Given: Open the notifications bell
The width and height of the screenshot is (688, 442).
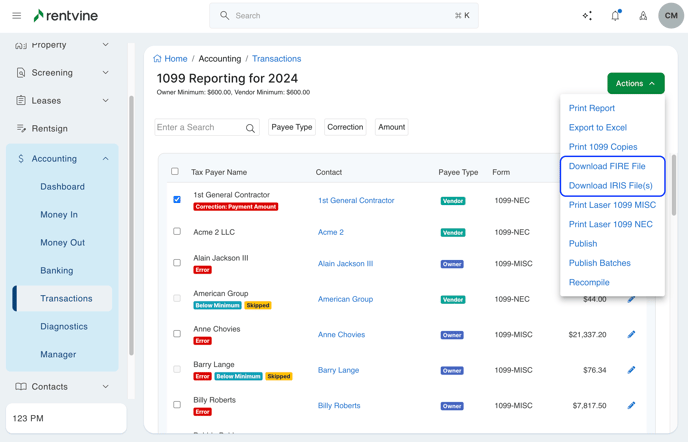Looking at the screenshot, I should coord(615,16).
